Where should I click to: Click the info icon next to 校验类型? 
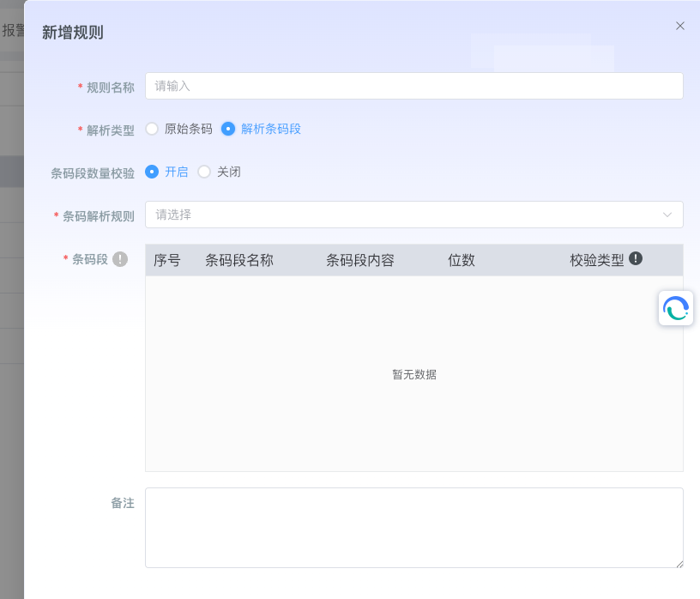(x=636, y=258)
